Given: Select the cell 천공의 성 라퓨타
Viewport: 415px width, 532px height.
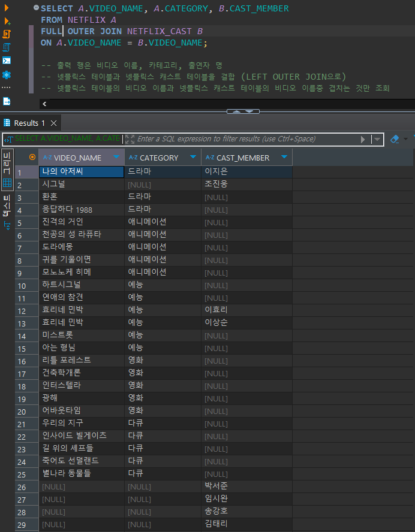Looking at the screenshot, I should 82,234.
